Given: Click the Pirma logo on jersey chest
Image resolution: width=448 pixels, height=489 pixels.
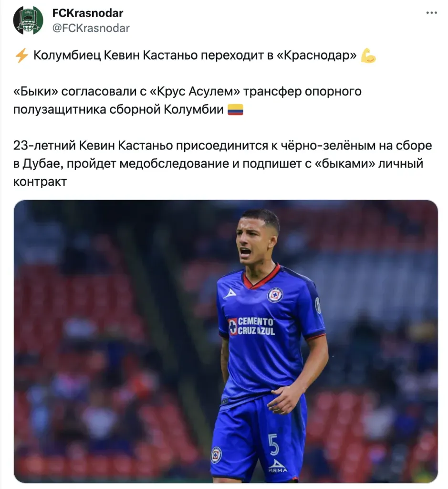Looking at the screenshot, I should (x=230, y=293).
